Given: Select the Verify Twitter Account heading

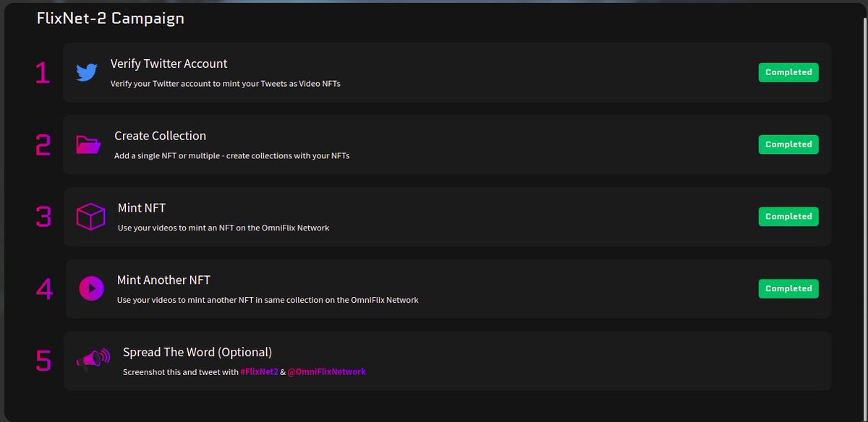Looking at the screenshot, I should (169, 64).
